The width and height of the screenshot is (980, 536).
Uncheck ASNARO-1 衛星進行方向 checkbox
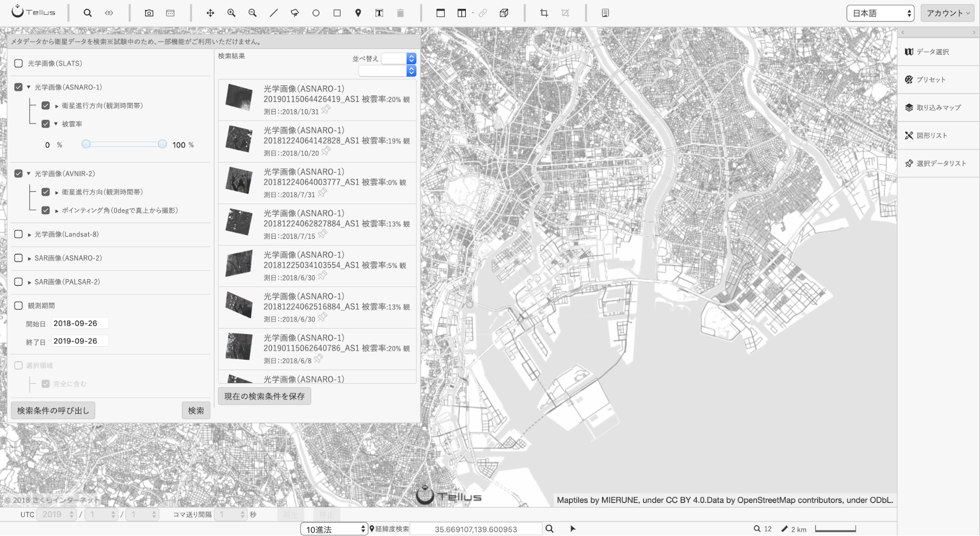tap(46, 105)
